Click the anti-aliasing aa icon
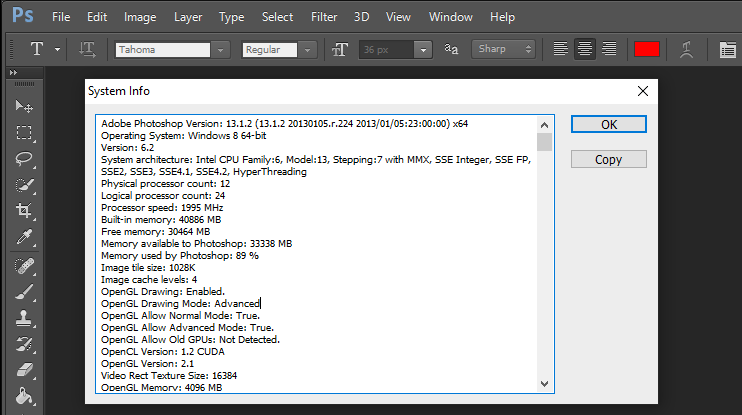Screen dimensions: 742x415 click(451, 49)
